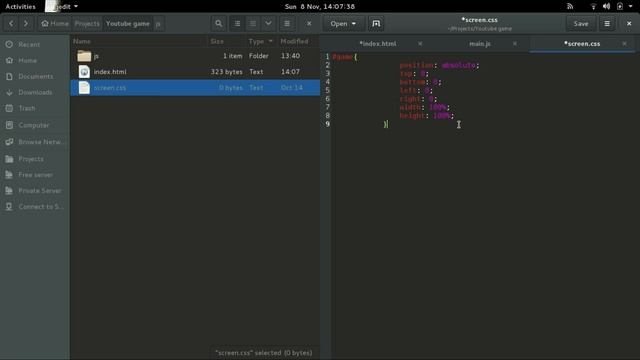Viewport: 640px width, 360px height.
Task: Switch to main.js tab
Action: pos(480,44)
